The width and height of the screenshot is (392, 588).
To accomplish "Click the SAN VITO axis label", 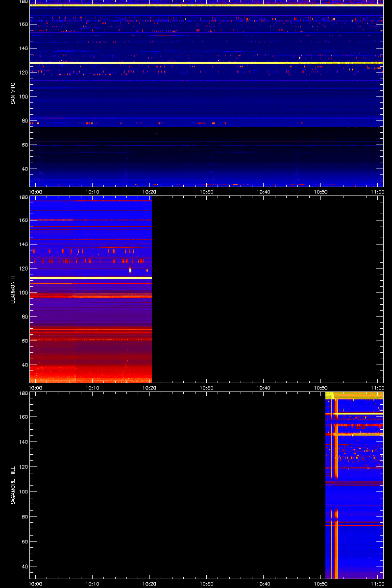I will pos(12,93).
